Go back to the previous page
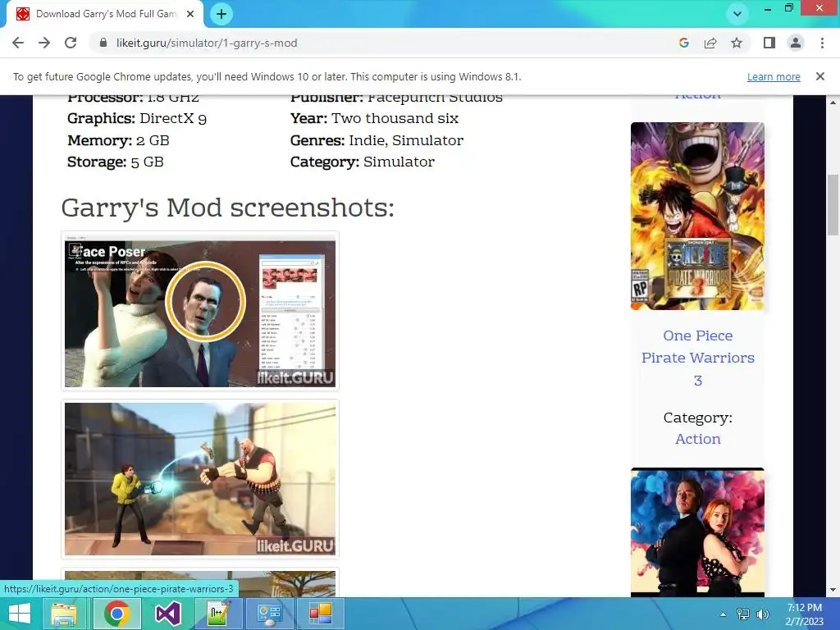 [18, 43]
